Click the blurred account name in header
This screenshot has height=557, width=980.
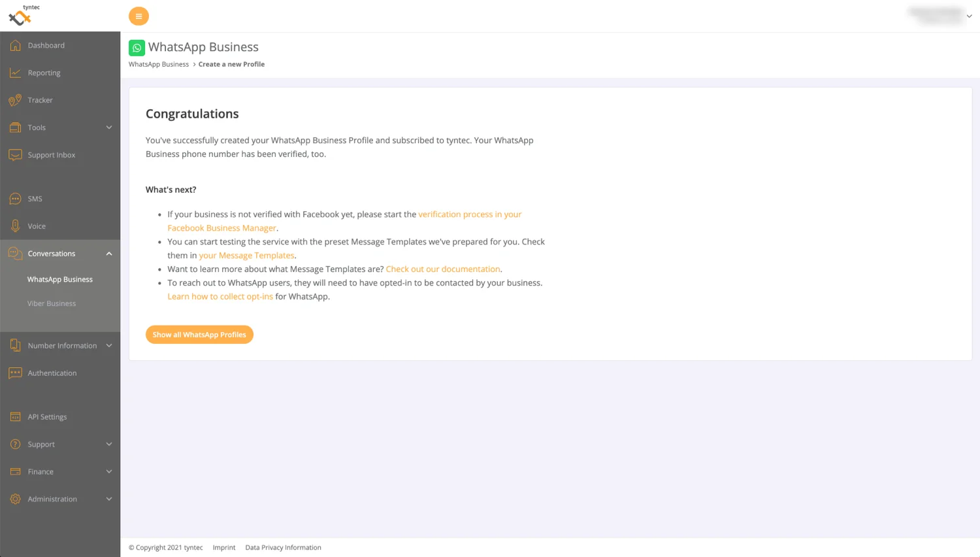pyautogui.click(x=936, y=16)
